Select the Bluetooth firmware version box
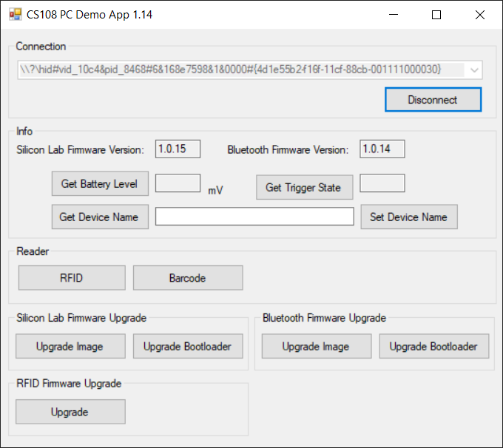This screenshot has width=503, height=448. (x=382, y=149)
